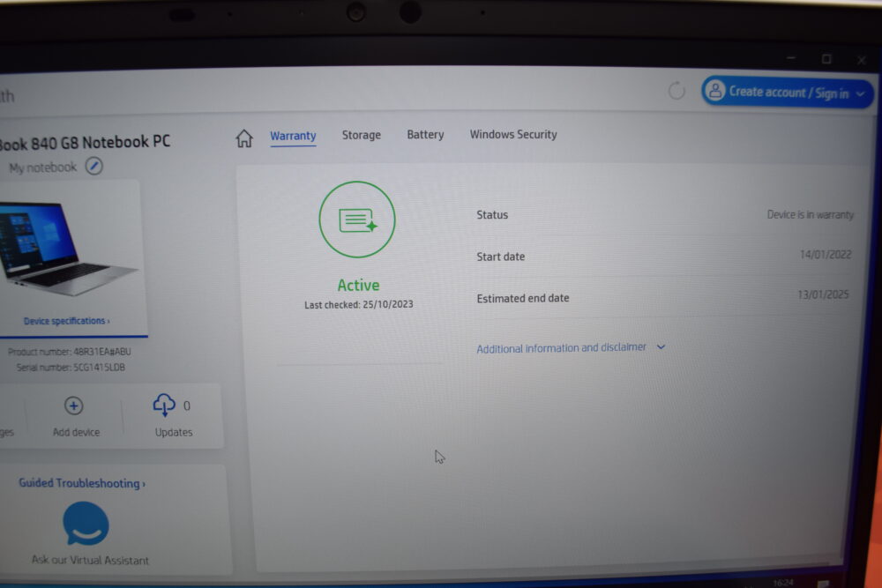
Task: Switch to the Storage tab
Action: coord(361,135)
